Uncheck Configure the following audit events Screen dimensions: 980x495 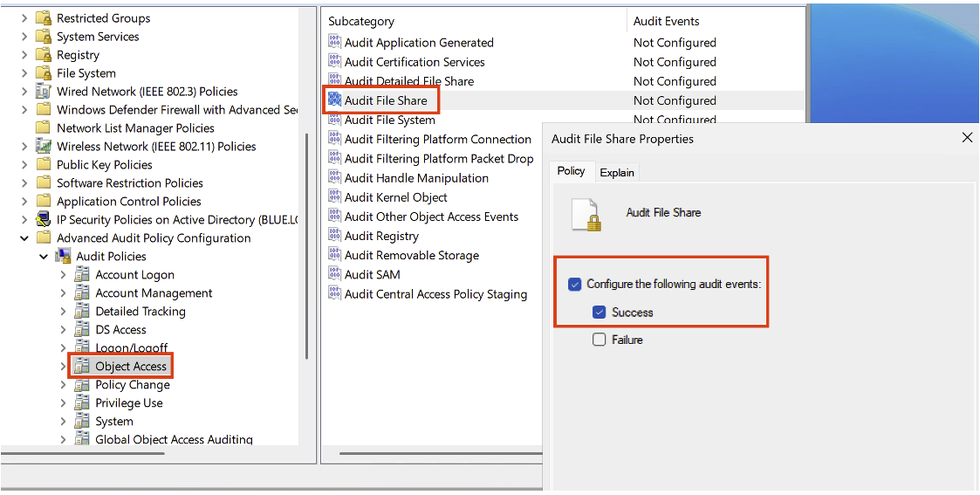(574, 284)
